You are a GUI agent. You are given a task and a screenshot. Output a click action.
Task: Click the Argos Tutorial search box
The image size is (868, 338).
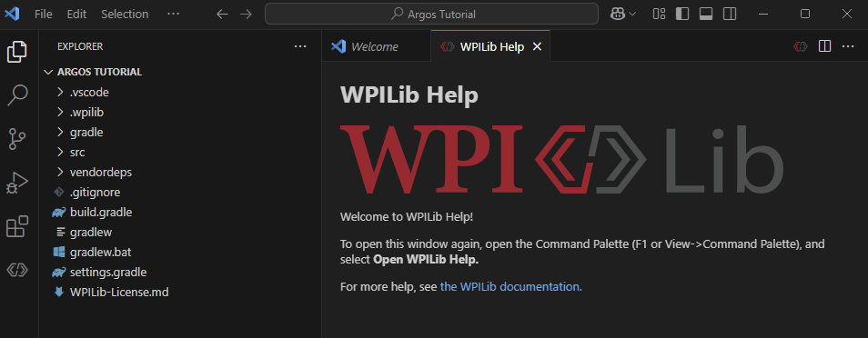pos(432,15)
